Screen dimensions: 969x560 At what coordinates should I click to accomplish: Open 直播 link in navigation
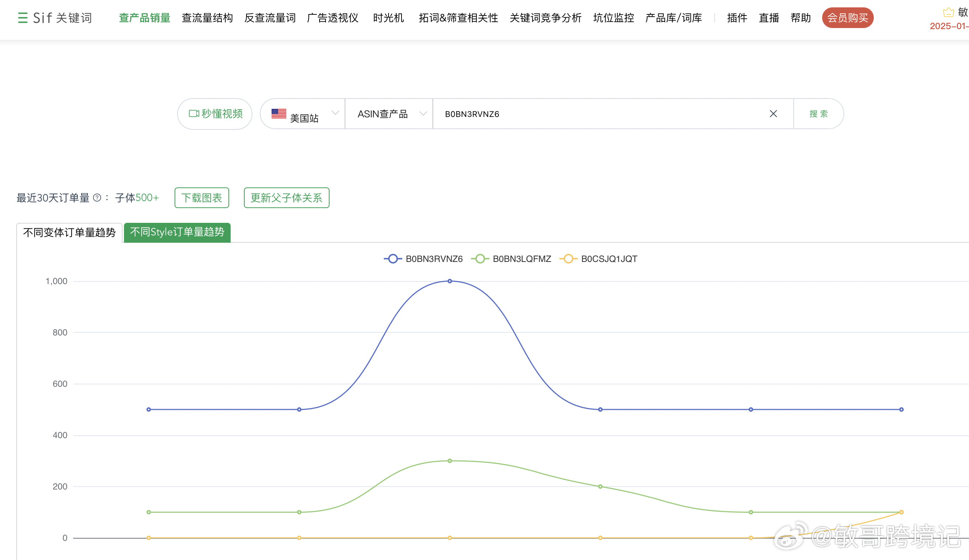point(769,18)
